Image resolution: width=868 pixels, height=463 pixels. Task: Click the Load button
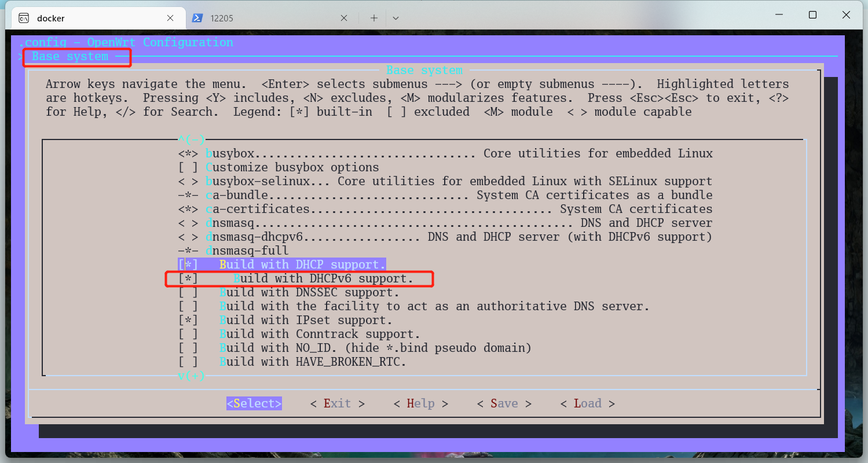click(587, 403)
